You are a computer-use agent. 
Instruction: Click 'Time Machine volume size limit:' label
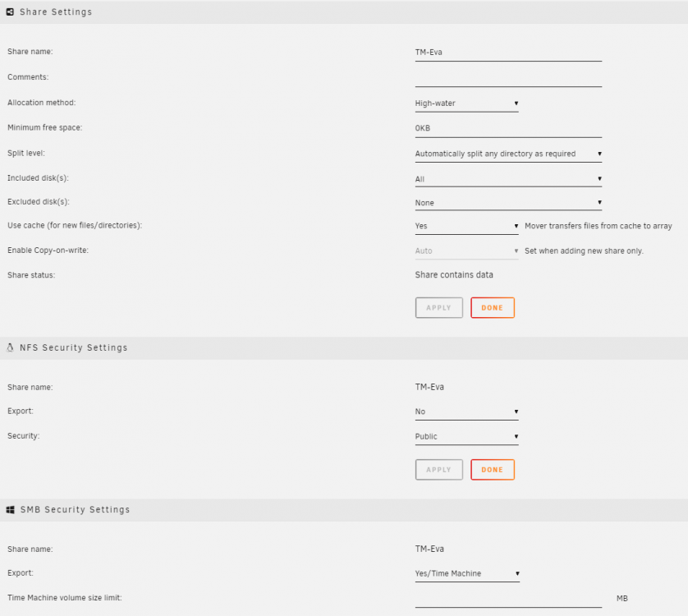click(65, 598)
